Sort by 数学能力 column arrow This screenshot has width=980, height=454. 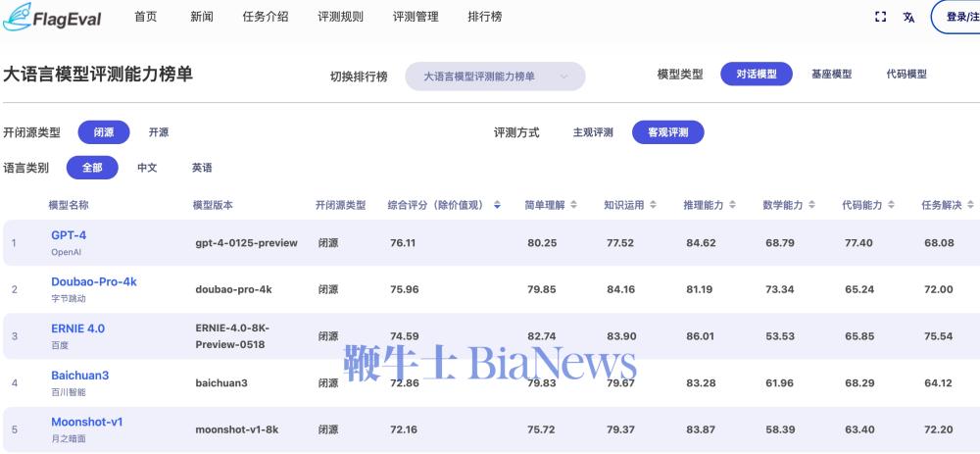pyautogui.click(x=811, y=205)
